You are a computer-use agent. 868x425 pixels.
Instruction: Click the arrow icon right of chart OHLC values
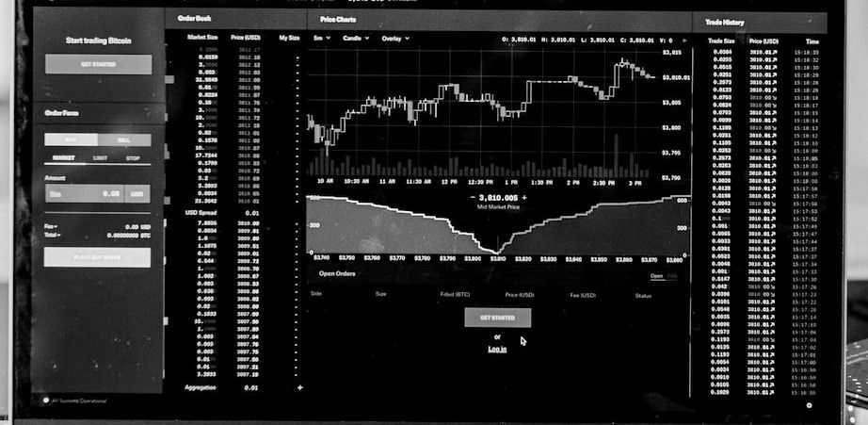coord(684,41)
